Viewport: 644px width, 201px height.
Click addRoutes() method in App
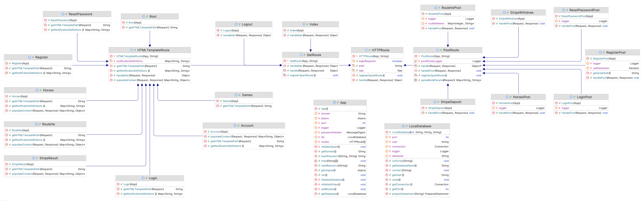click(340, 189)
